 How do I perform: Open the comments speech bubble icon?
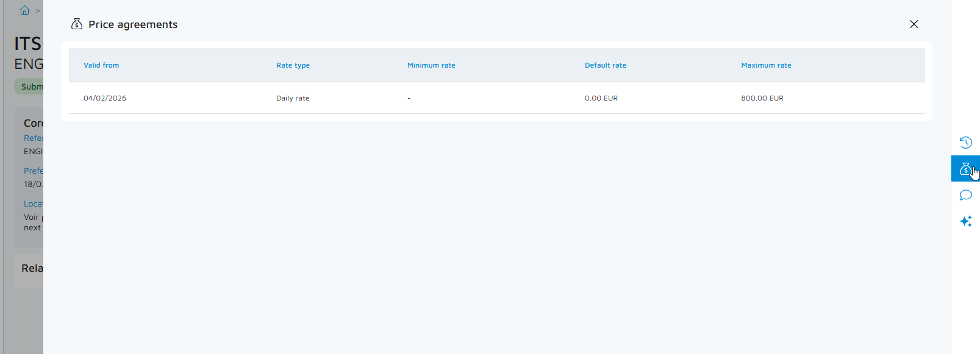pos(965,195)
